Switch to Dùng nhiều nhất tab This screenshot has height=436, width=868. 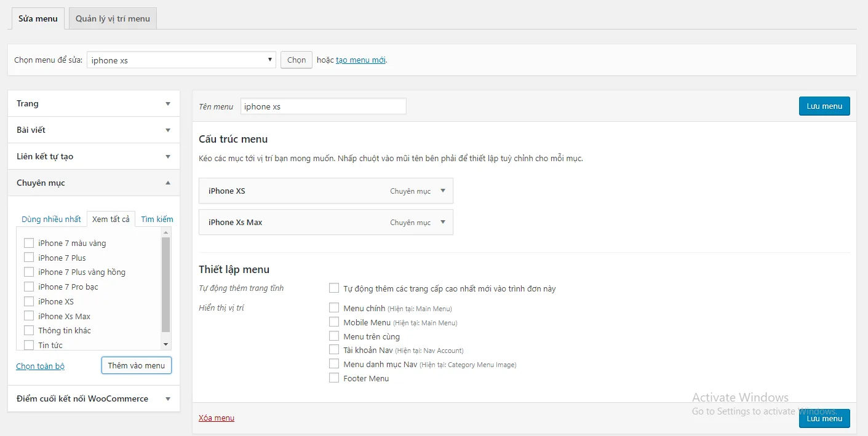pos(51,219)
